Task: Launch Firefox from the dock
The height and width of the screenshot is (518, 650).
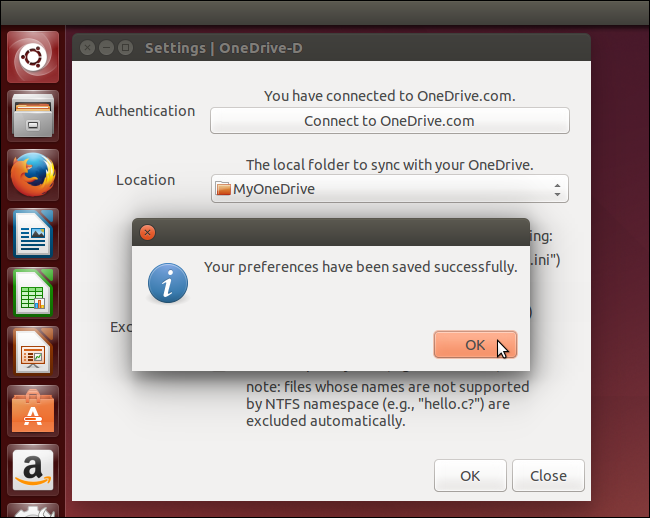Action: [x=33, y=175]
